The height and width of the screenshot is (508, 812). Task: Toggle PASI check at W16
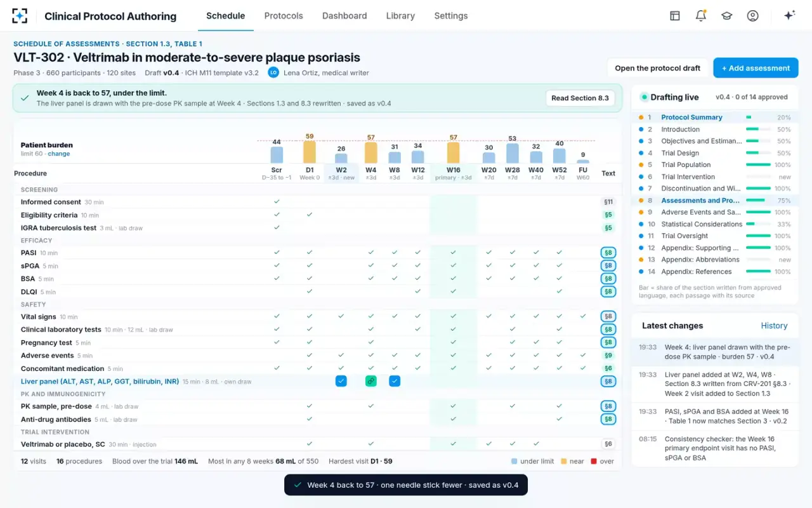(x=453, y=252)
